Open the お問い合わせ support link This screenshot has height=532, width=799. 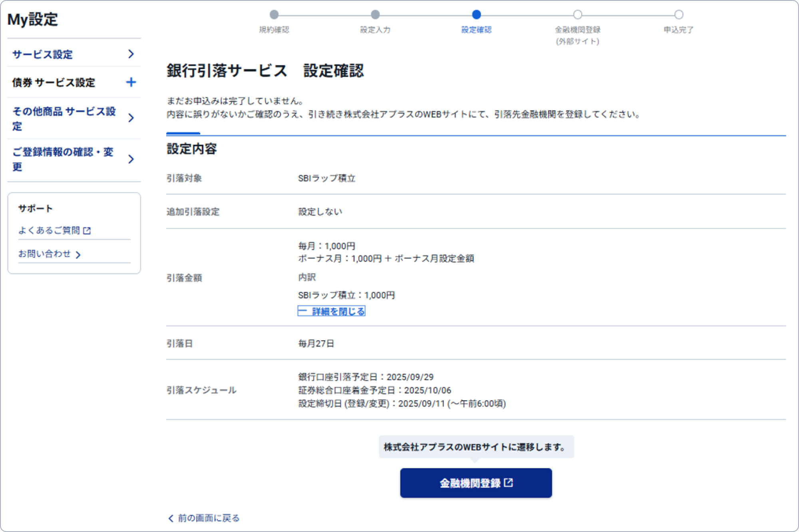pyautogui.click(x=45, y=254)
